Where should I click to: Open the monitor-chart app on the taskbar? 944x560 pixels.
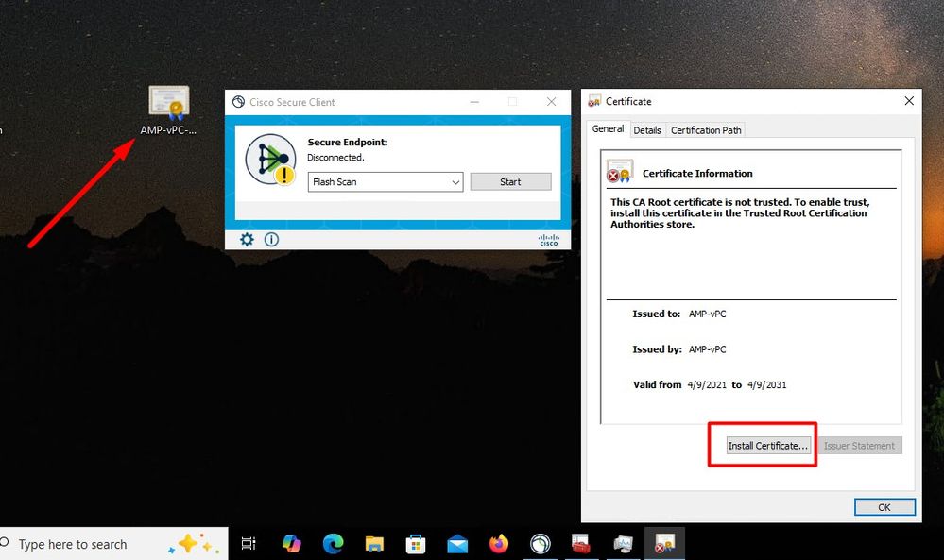point(623,544)
